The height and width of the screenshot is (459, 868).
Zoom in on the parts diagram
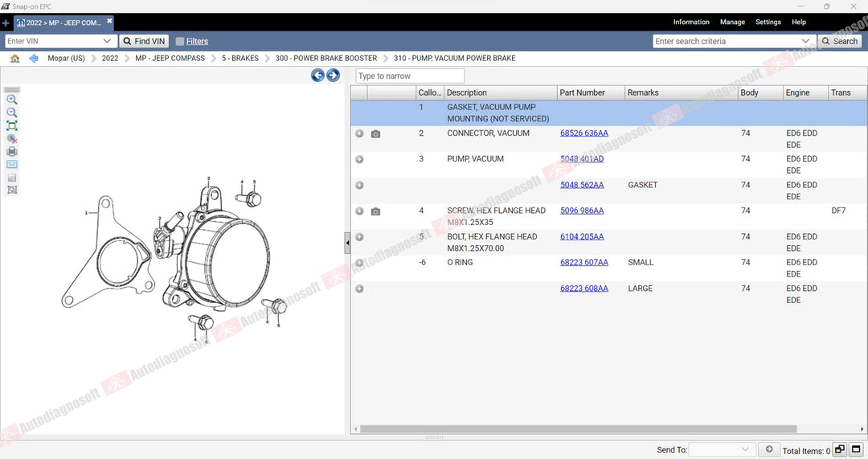11,100
